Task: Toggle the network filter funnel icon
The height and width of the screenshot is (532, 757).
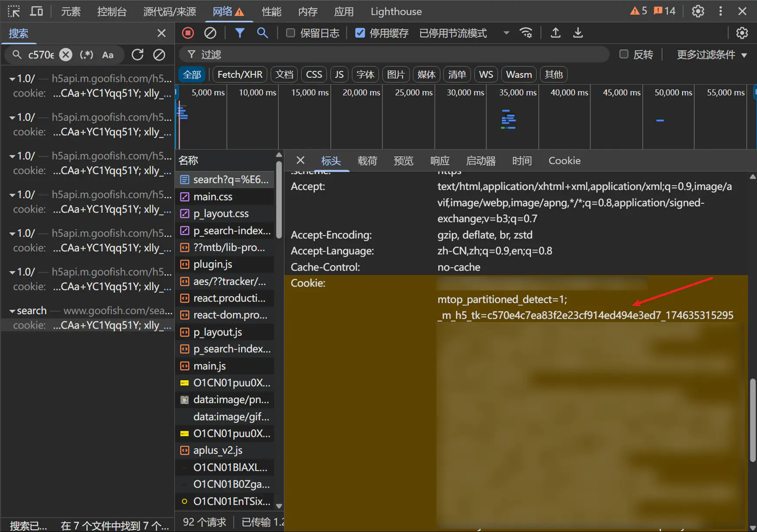Action: (239, 33)
